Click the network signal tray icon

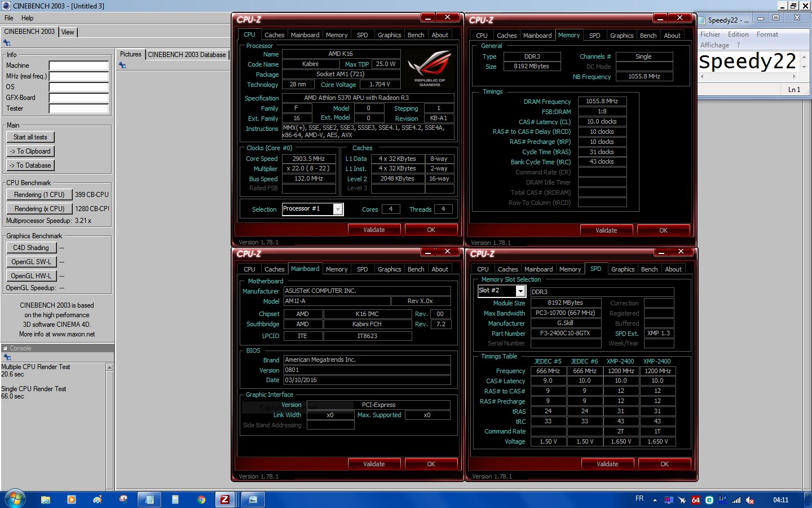click(736, 500)
